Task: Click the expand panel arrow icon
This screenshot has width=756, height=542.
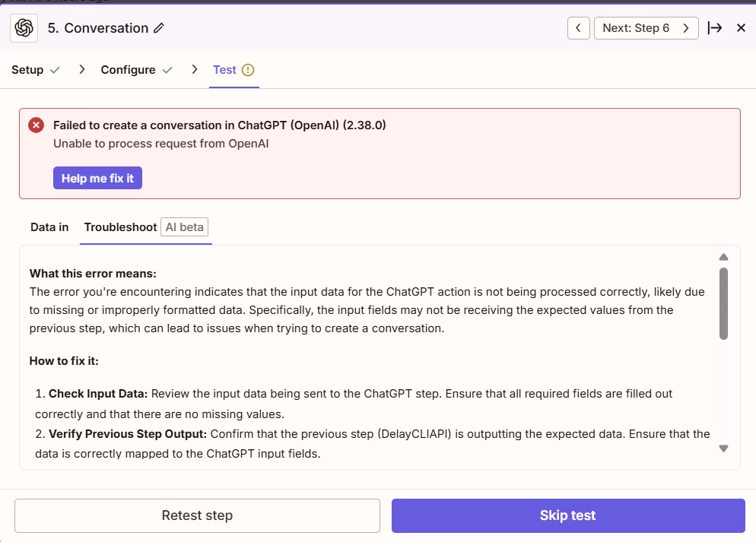Action: pyautogui.click(x=715, y=28)
